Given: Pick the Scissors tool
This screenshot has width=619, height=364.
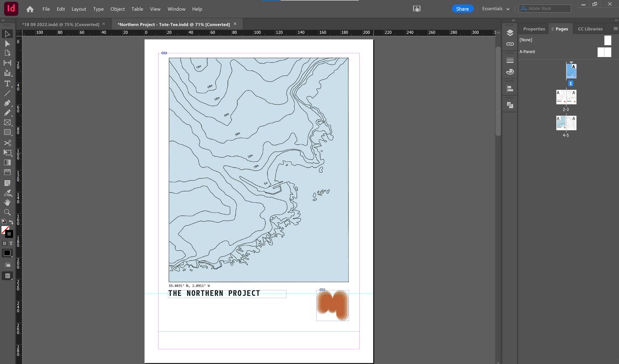Looking at the screenshot, I should (7, 143).
